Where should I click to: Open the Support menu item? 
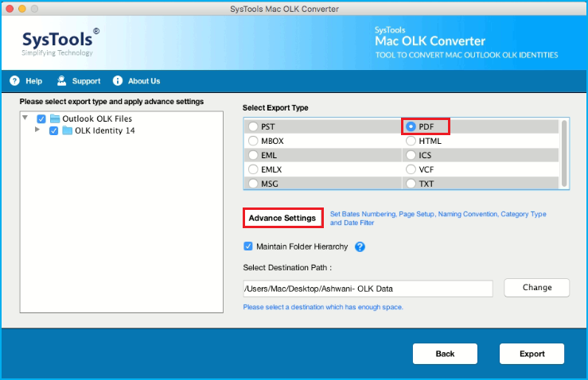[86, 81]
